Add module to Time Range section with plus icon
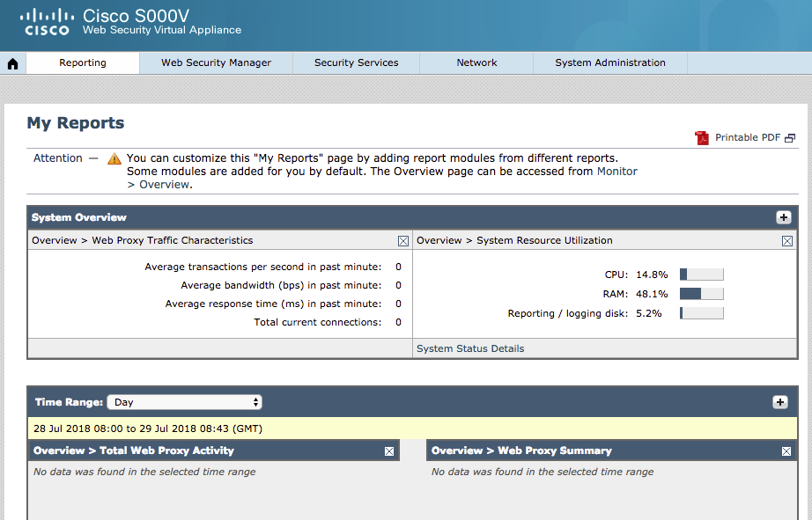Screen dimensions: 812x520 click(x=779, y=402)
